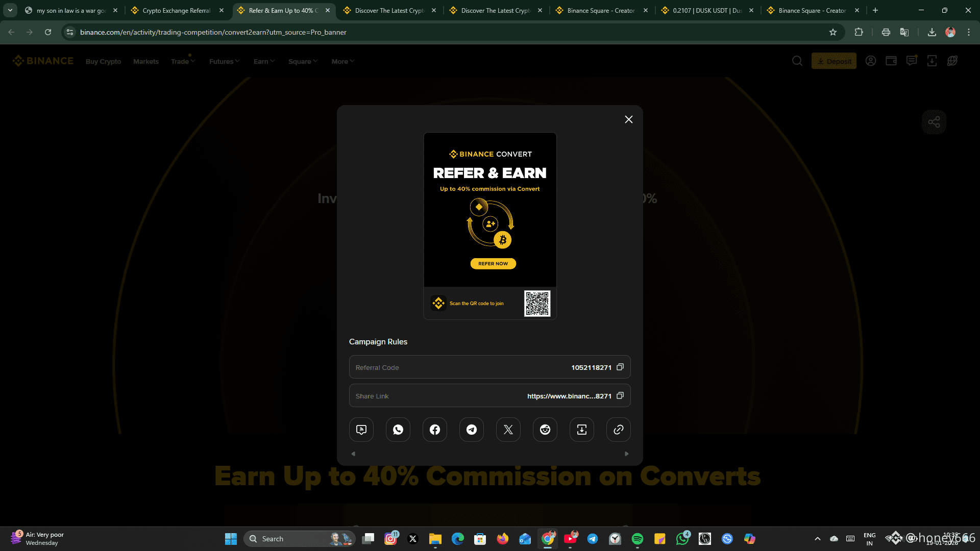
Task: Show previous share options with left arrow
Action: point(353,454)
